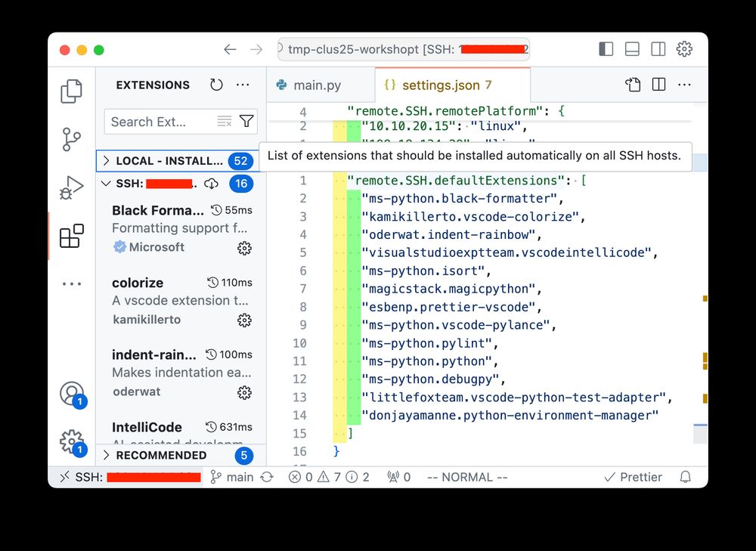Clear extensions search results
This screenshot has width=756, height=551.
pyautogui.click(x=225, y=122)
